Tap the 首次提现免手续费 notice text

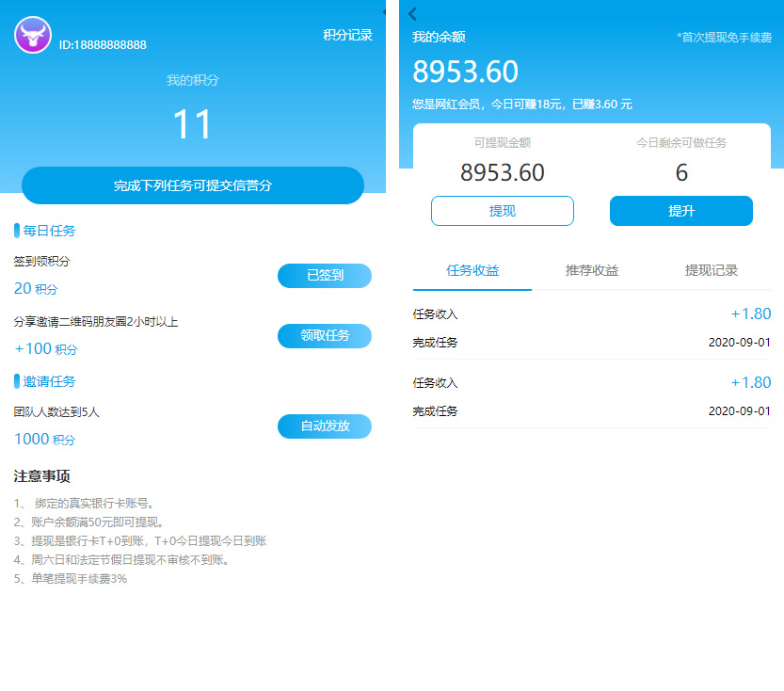tap(724, 39)
